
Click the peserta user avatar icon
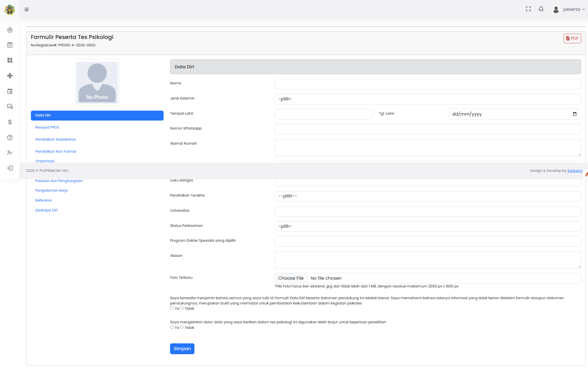coord(556,10)
